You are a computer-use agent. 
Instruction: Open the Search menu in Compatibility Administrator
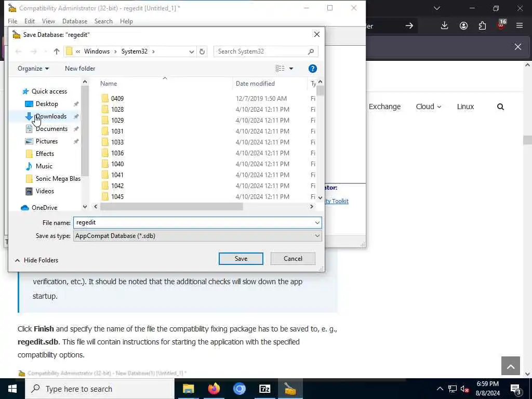[103, 21]
